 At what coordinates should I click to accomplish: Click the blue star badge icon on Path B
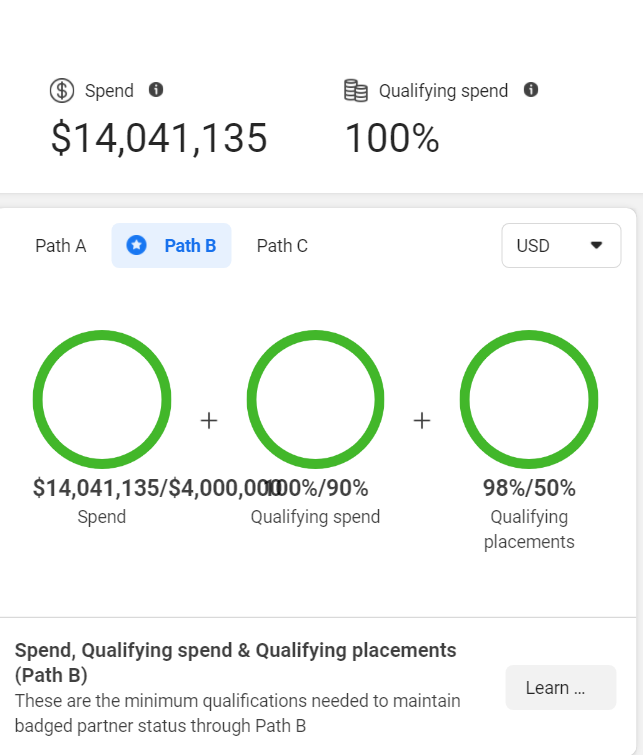pos(136,245)
